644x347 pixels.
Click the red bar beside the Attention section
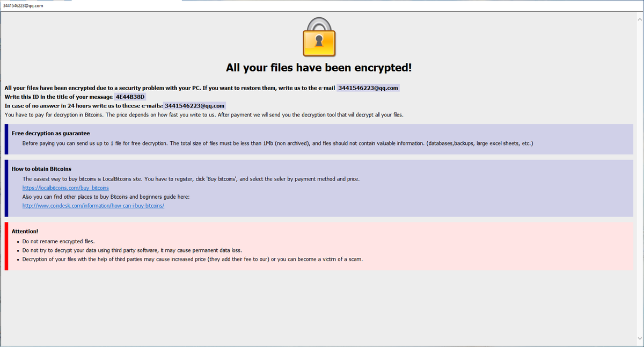point(6,246)
